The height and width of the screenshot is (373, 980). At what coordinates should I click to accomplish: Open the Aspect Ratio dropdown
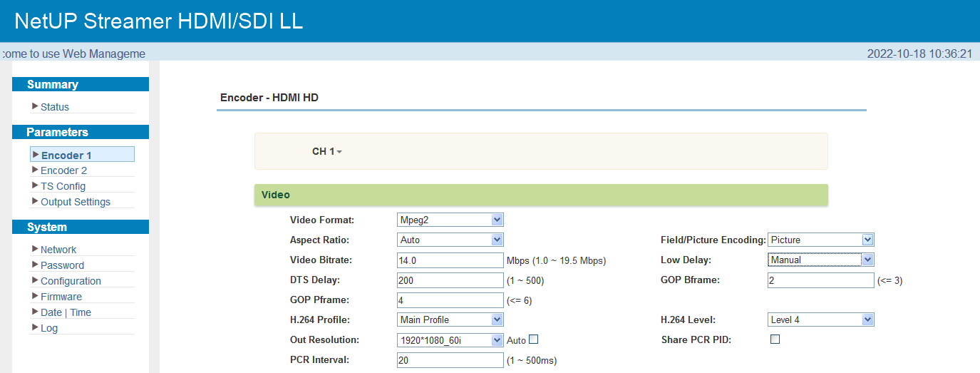tap(450, 240)
